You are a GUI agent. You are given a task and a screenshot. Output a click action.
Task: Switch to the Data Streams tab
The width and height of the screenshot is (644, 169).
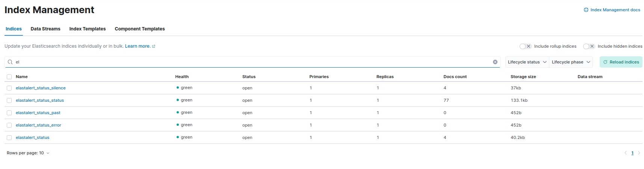[x=45, y=29]
